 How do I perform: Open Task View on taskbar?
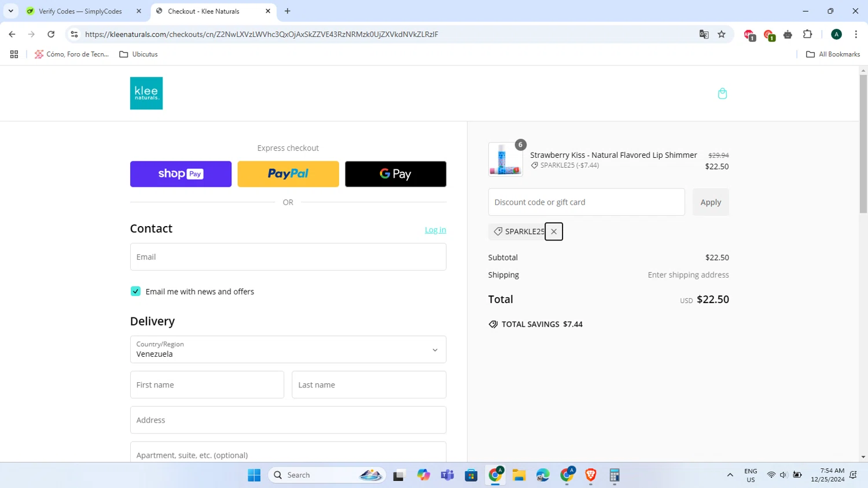[x=399, y=475]
